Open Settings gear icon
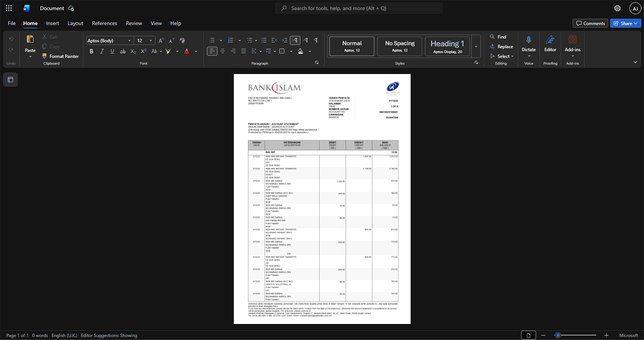This screenshot has height=340, width=644. 617,8
